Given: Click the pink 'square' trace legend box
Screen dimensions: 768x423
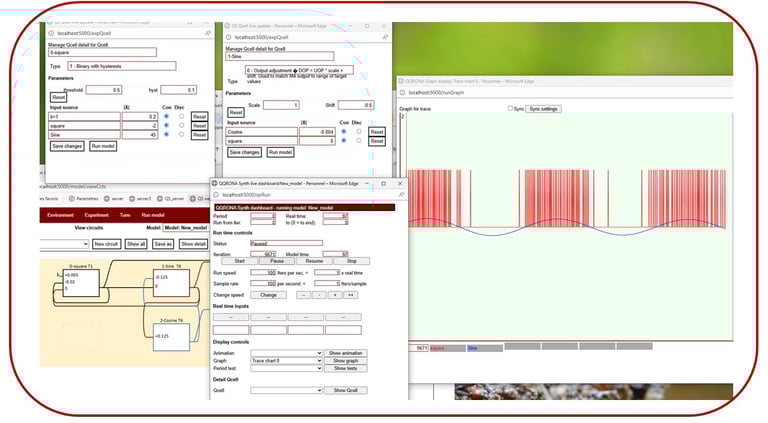Looking at the screenshot, I should [448, 348].
